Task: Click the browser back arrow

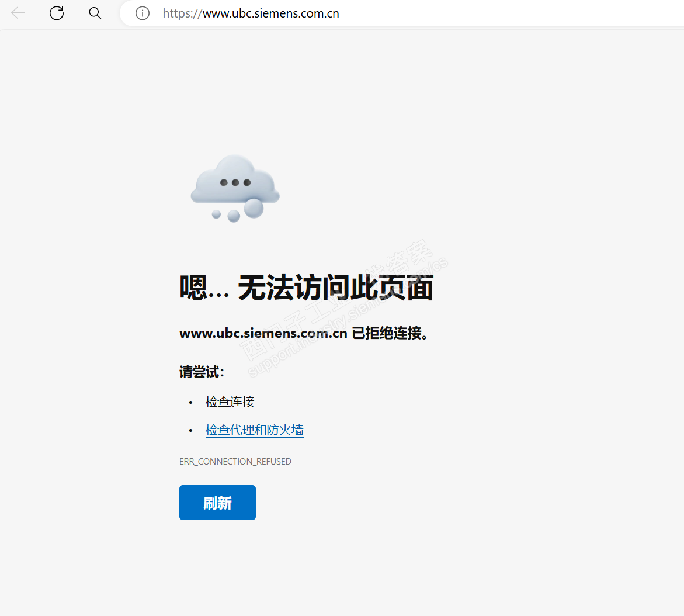Action: [x=18, y=13]
